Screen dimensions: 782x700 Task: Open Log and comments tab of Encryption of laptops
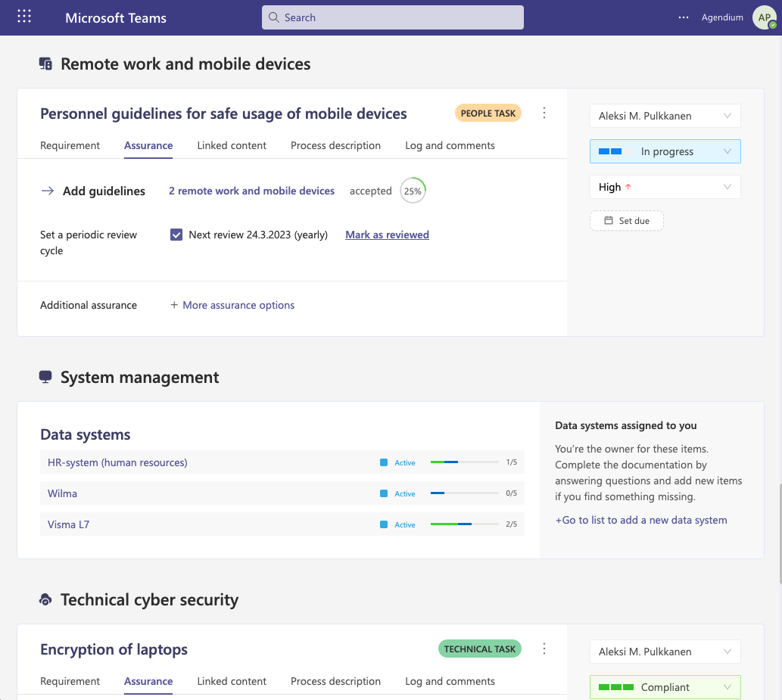[x=450, y=681]
